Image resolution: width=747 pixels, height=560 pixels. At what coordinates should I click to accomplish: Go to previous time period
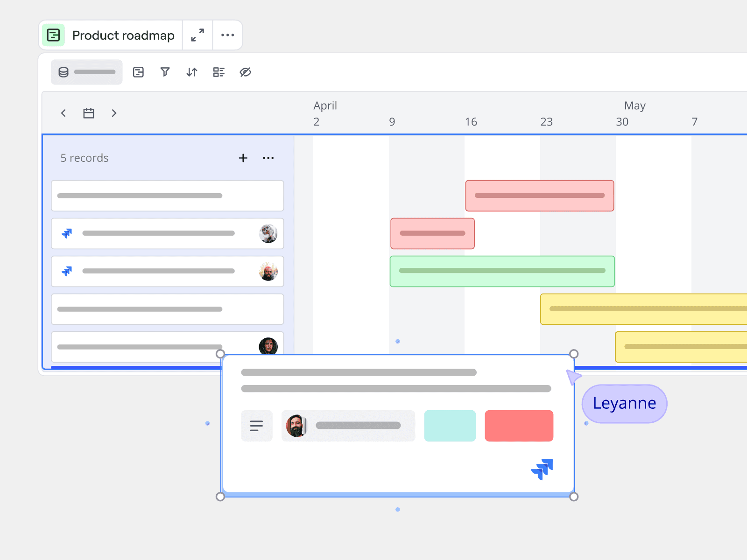pos(63,113)
